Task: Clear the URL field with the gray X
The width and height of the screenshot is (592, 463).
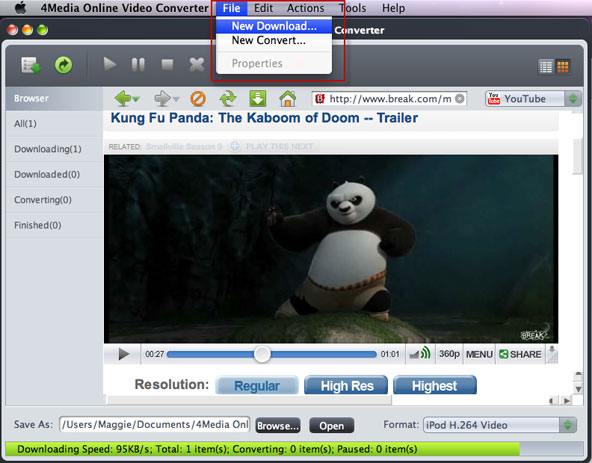Action: click(x=459, y=99)
